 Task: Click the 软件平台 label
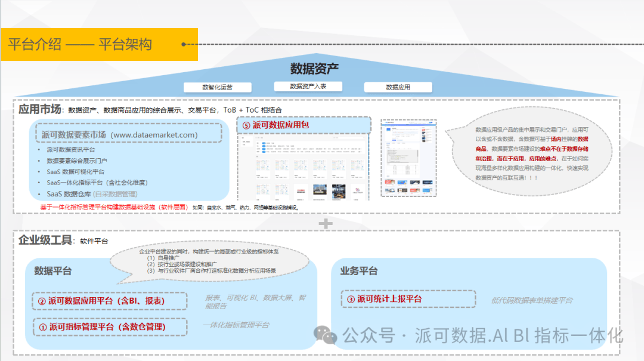tap(94, 241)
